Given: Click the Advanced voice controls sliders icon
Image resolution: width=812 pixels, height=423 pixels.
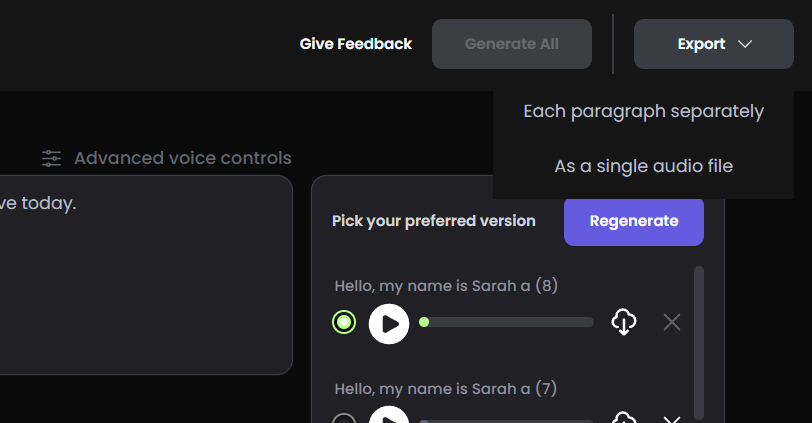Looking at the screenshot, I should tap(52, 158).
